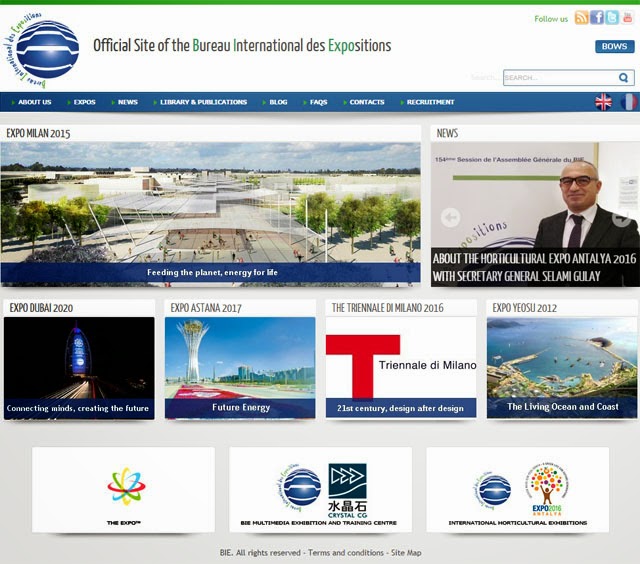Go to previous news slide arrow

451,218
